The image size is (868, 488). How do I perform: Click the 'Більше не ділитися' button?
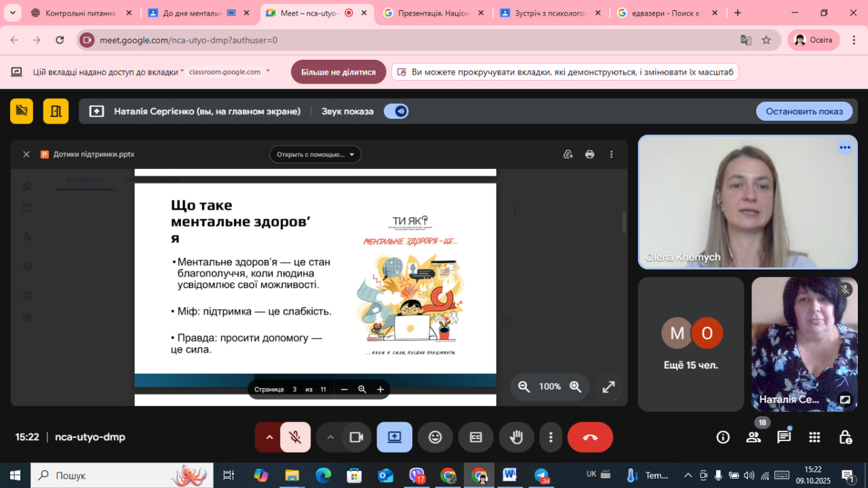point(338,72)
